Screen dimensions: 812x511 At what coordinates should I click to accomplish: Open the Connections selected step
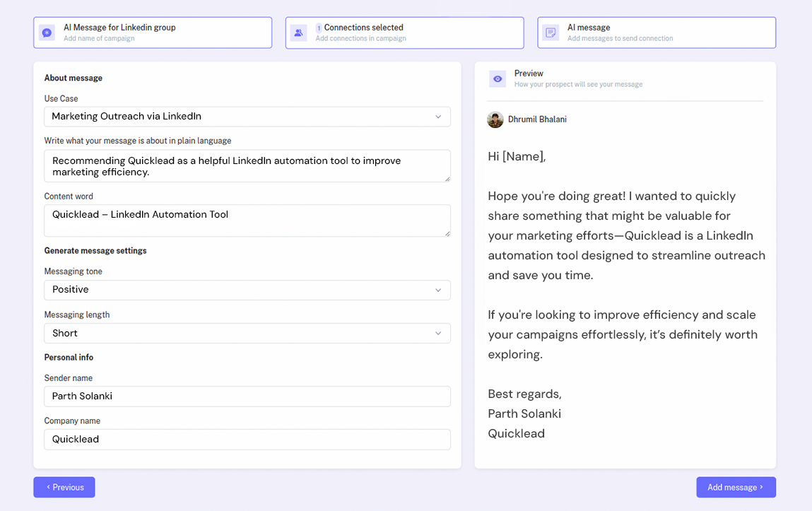point(404,33)
